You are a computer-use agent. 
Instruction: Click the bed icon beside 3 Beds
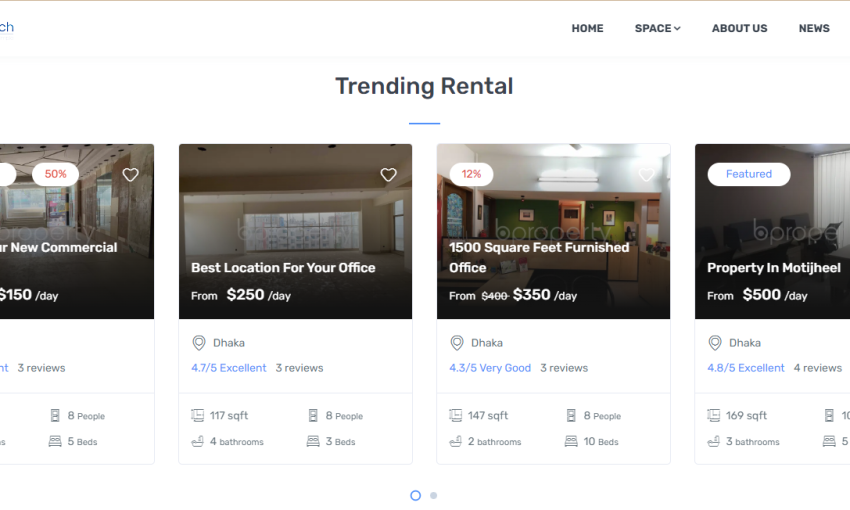click(x=313, y=441)
